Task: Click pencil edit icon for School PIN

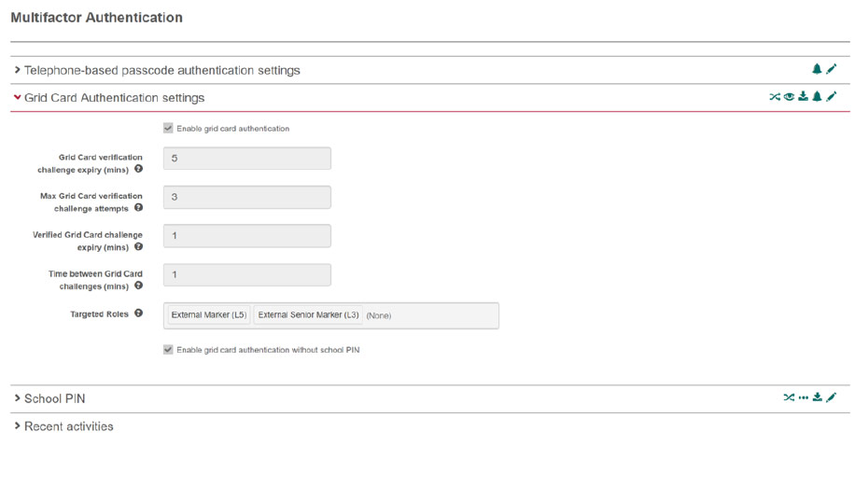Action: pyautogui.click(x=831, y=397)
